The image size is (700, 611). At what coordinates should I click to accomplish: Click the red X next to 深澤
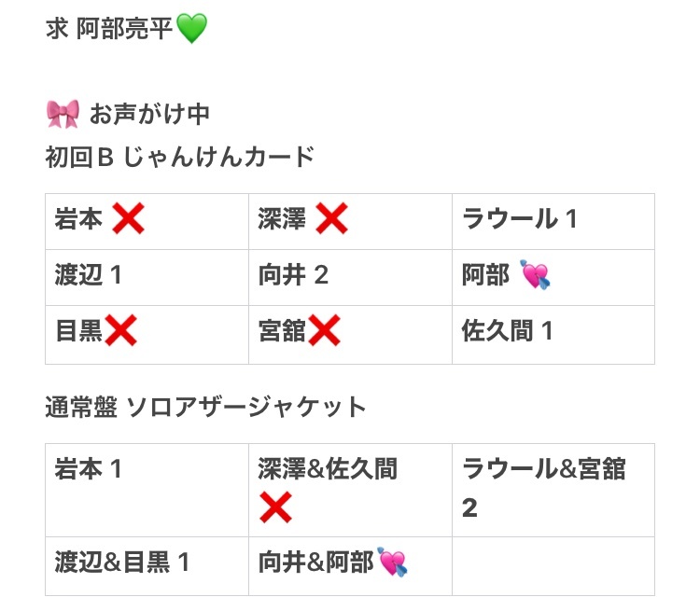[331, 218]
